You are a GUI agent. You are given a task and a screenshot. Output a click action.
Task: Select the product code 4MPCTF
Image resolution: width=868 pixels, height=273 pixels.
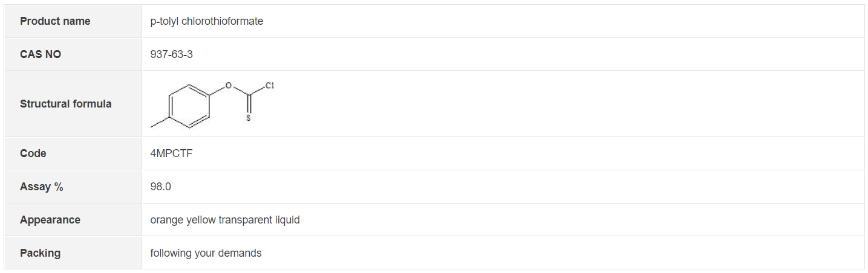click(171, 153)
